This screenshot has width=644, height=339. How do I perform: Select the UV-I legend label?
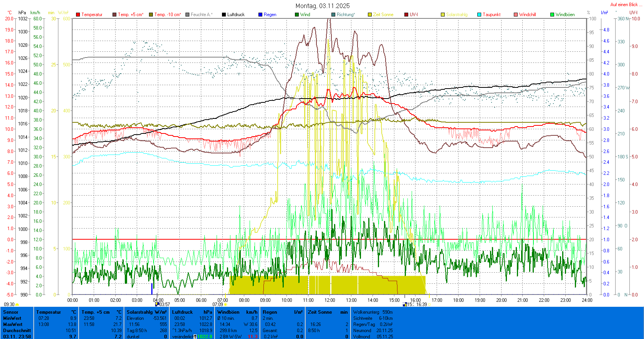[414, 15]
